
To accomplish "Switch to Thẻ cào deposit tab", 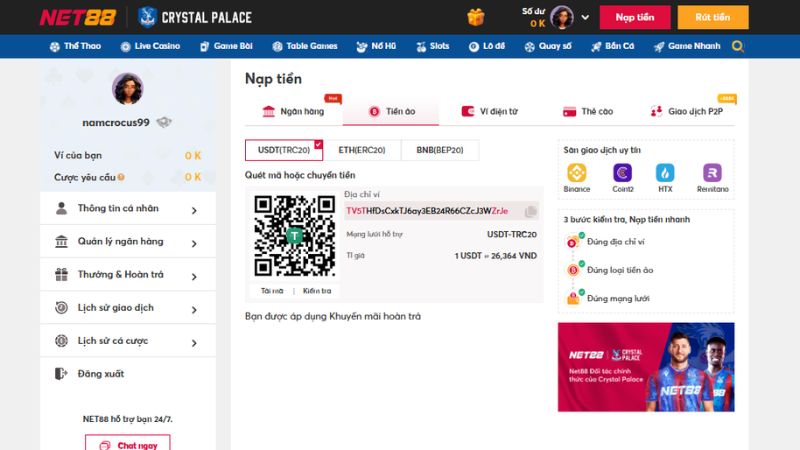I will tap(587, 111).
